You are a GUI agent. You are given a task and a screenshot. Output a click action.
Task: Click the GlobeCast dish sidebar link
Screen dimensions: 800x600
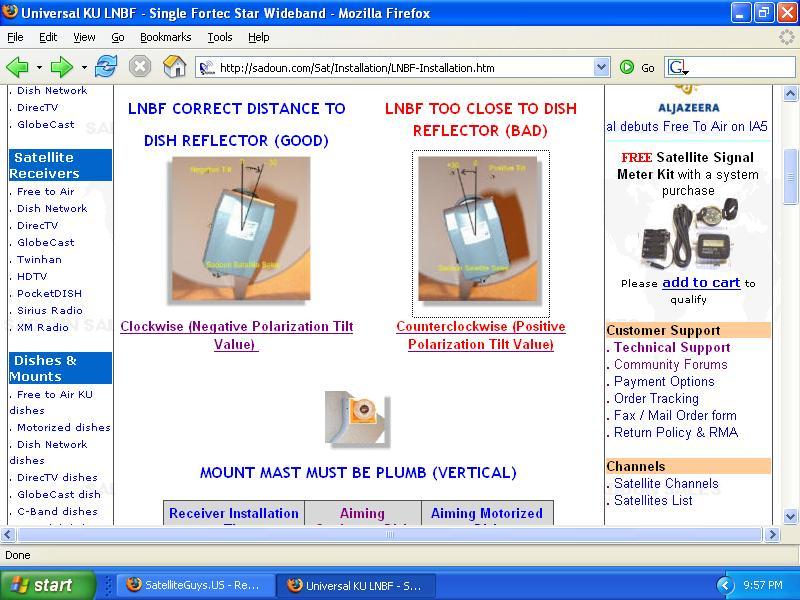coord(59,494)
